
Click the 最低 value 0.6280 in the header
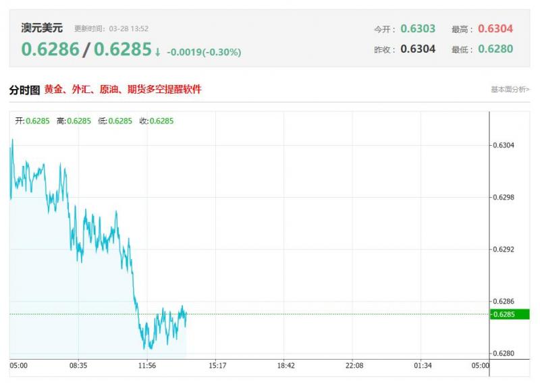[x=495, y=49]
